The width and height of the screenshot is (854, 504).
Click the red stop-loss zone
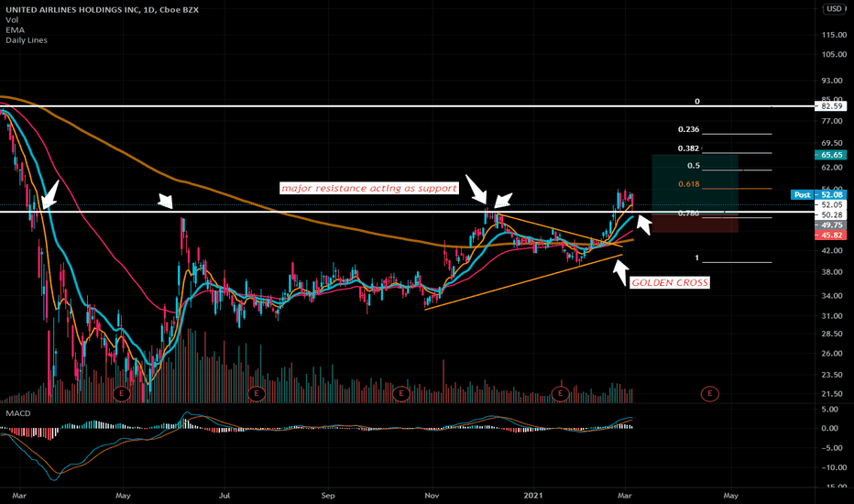[695, 224]
